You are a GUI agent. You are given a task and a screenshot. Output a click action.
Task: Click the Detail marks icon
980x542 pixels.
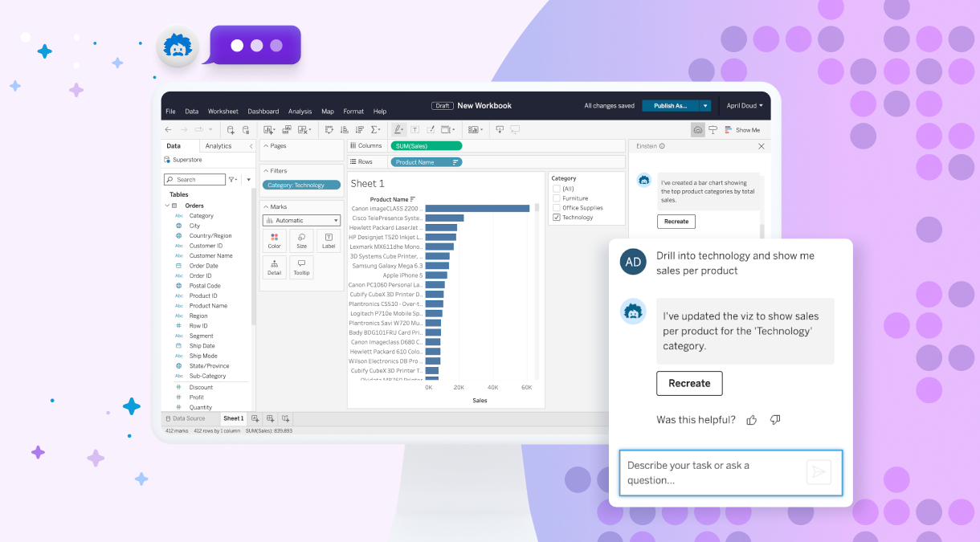point(275,267)
